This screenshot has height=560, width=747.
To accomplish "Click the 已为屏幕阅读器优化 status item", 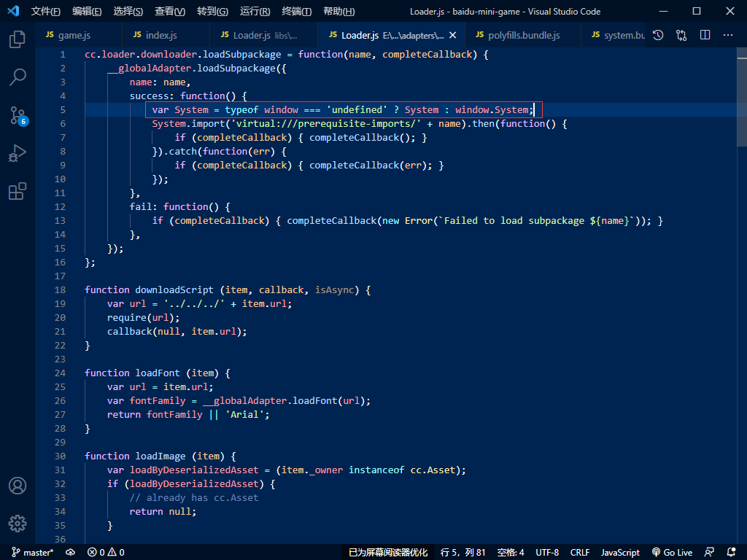I will [x=388, y=553].
